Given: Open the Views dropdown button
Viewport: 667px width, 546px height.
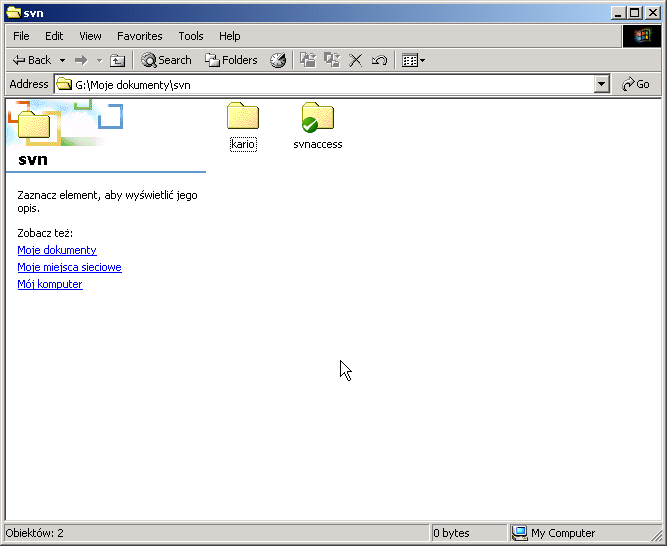Looking at the screenshot, I should 413,60.
